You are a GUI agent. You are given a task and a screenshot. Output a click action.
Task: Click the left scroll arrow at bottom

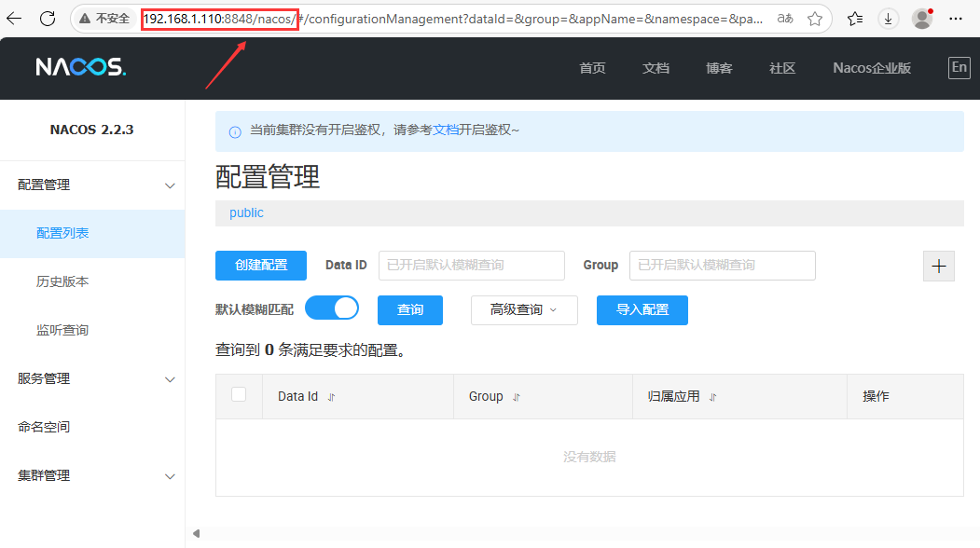[x=196, y=534]
